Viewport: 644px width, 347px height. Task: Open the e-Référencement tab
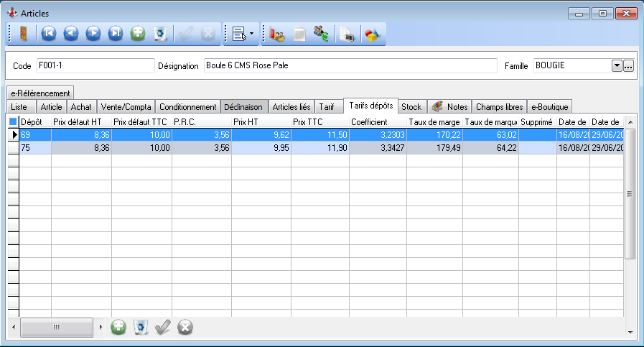click(x=40, y=93)
